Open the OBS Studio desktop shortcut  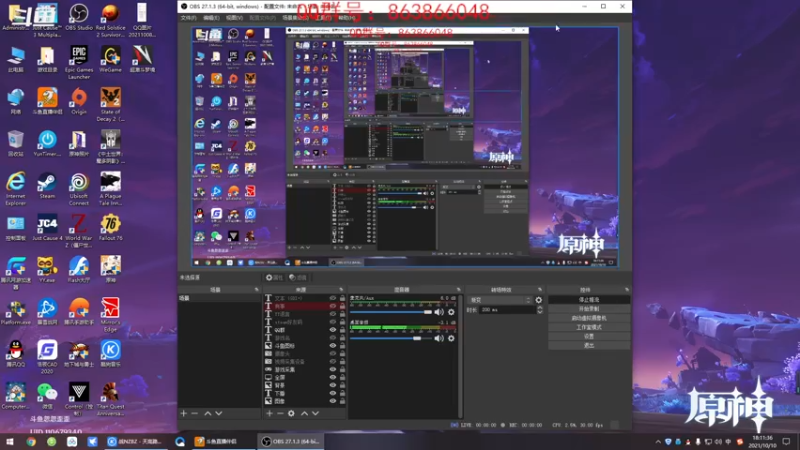click(79, 17)
